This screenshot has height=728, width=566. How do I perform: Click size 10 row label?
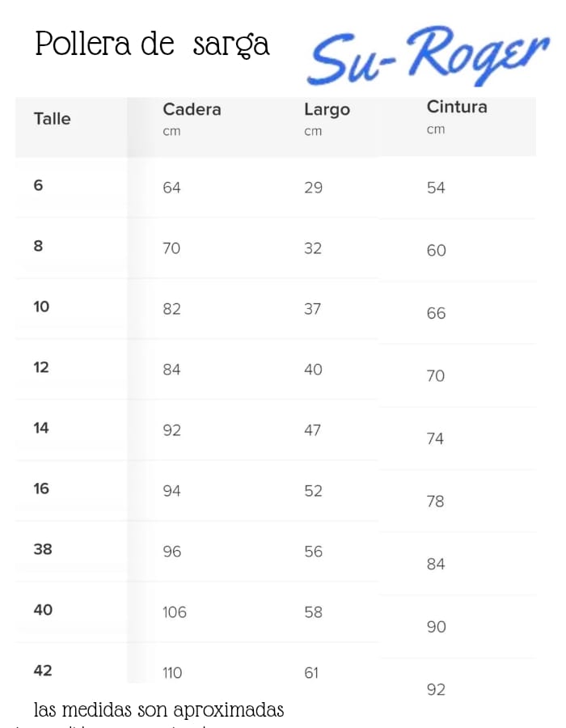click(x=41, y=307)
